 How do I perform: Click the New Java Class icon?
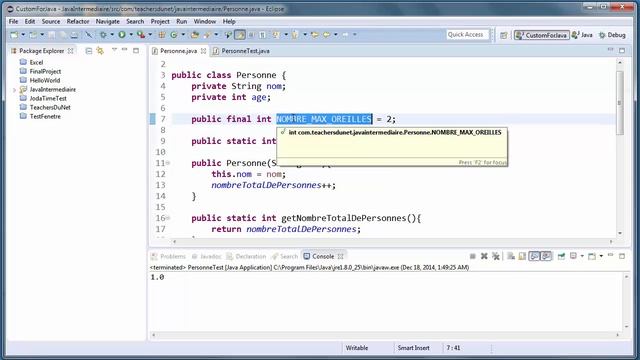(174, 35)
